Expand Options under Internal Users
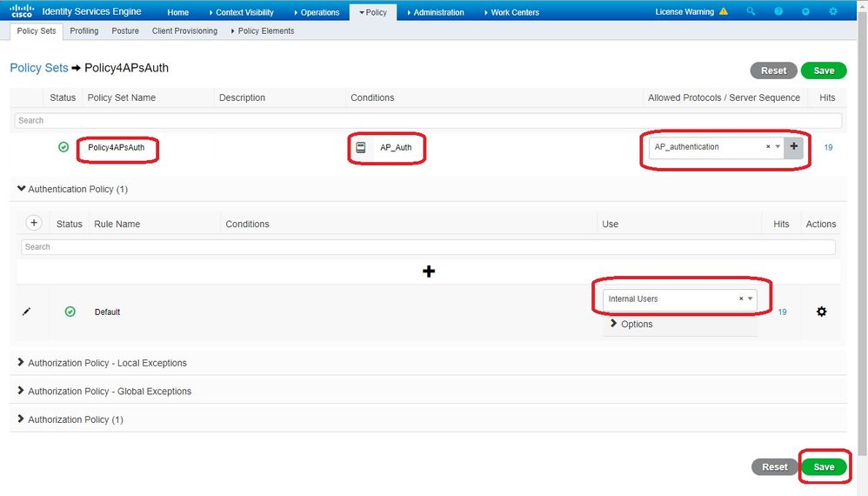Image resolution: width=868 pixels, height=496 pixels. (631, 324)
